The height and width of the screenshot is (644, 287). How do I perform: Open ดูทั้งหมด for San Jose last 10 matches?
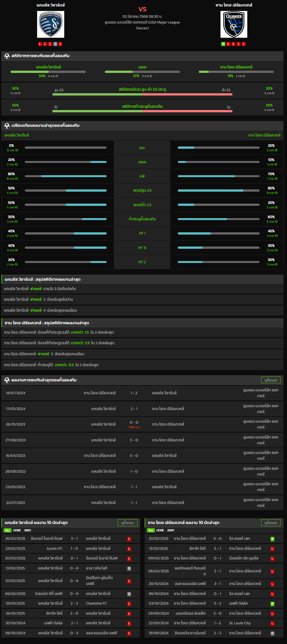pos(271,523)
